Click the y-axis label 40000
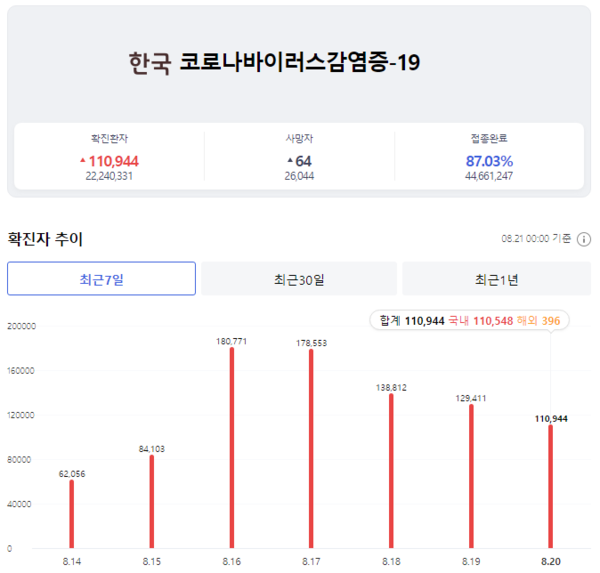 pos(19,504)
